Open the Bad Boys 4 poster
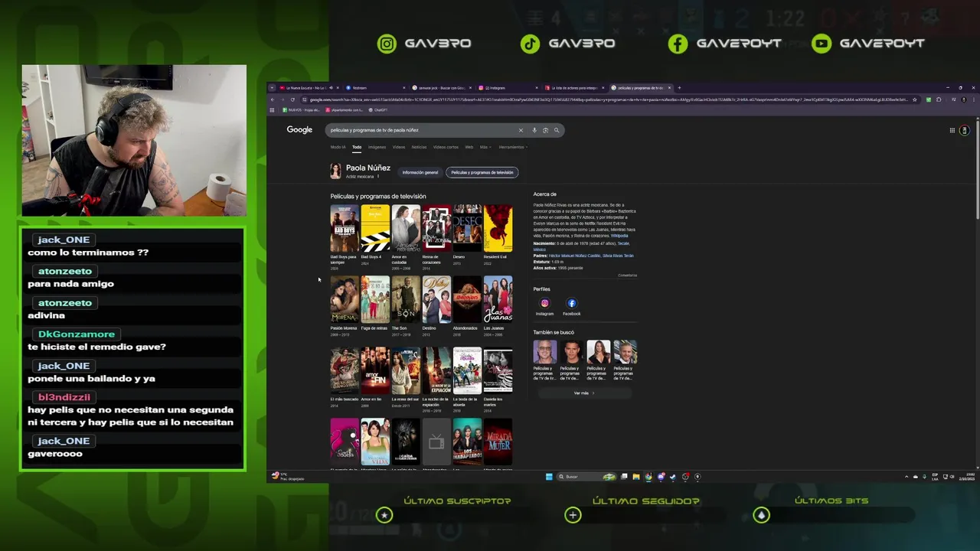This screenshot has width=980, height=551. (x=375, y=229)
